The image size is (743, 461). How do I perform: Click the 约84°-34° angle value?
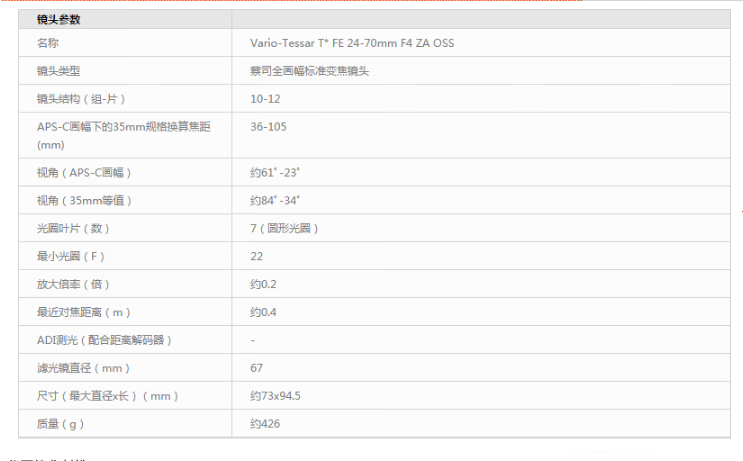coord(275,200)
